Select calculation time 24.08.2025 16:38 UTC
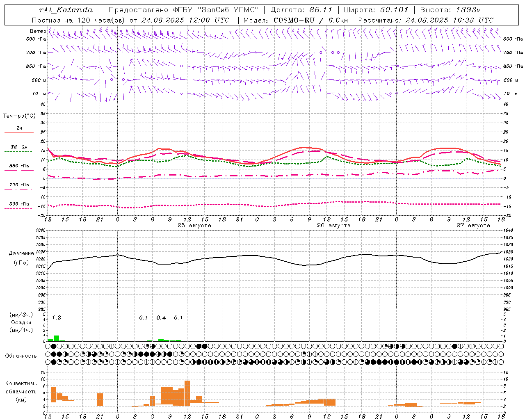 (450, 20)
